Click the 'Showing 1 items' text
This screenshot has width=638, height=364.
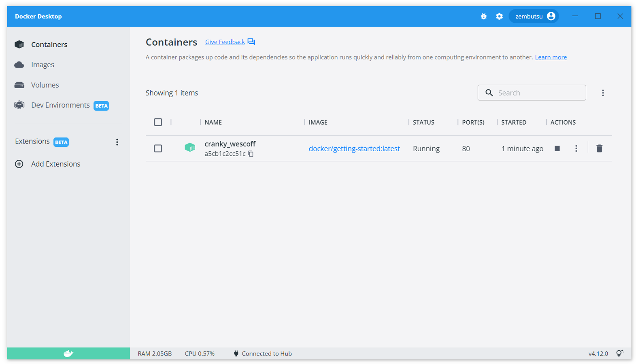click(x=172, y=93)
